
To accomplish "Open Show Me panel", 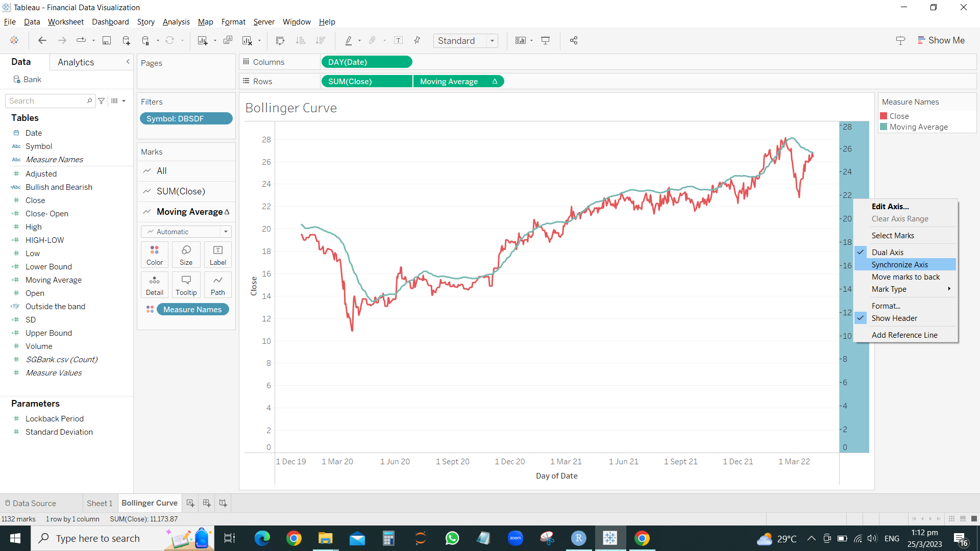I will click(x=941, y=40).
